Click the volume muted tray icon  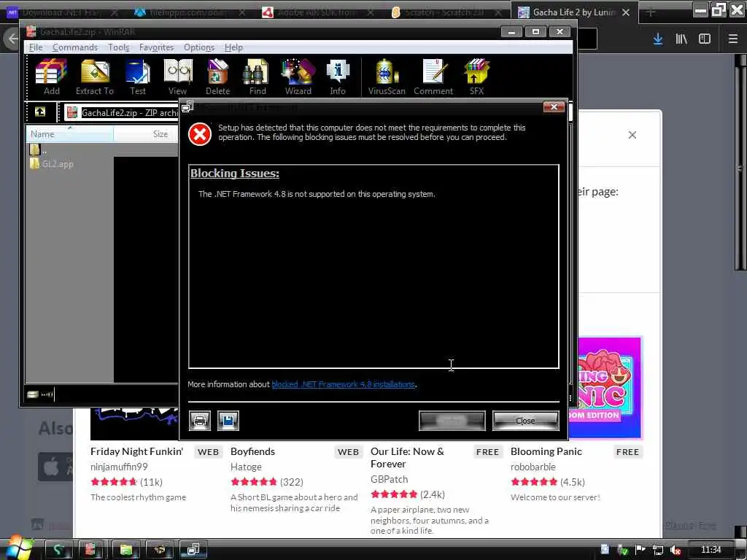click(675, 550)
